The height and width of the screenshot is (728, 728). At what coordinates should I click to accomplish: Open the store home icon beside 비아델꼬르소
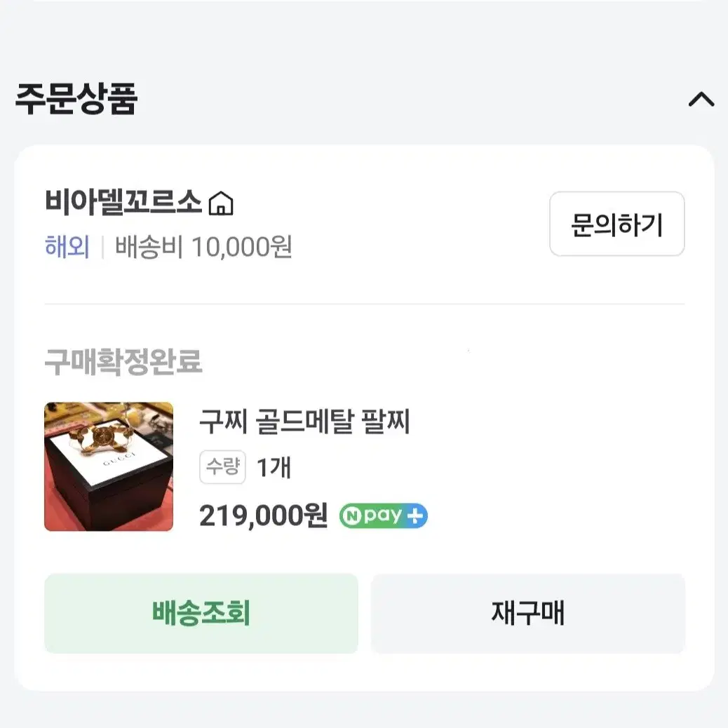click(220, 203)
